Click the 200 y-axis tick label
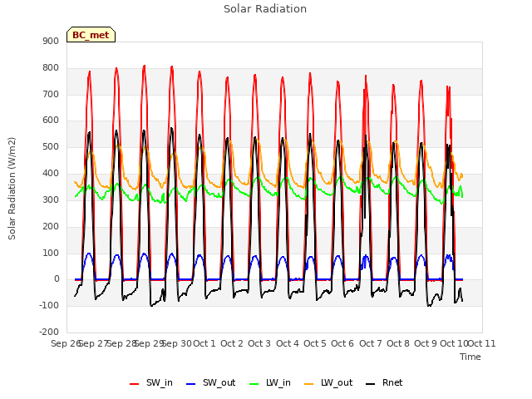This screenshot has height=399, width=532. (x=51, y=226)
